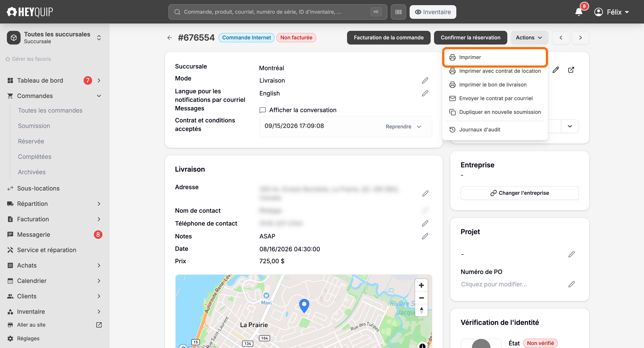Open Afficher la conversation

(298, 110)
